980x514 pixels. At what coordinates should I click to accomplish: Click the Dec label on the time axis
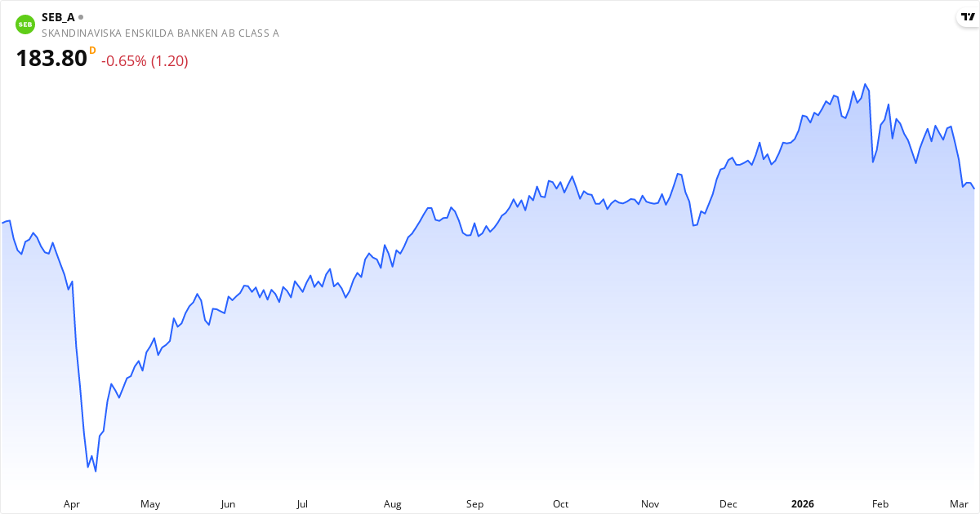(x=728, y=504)
